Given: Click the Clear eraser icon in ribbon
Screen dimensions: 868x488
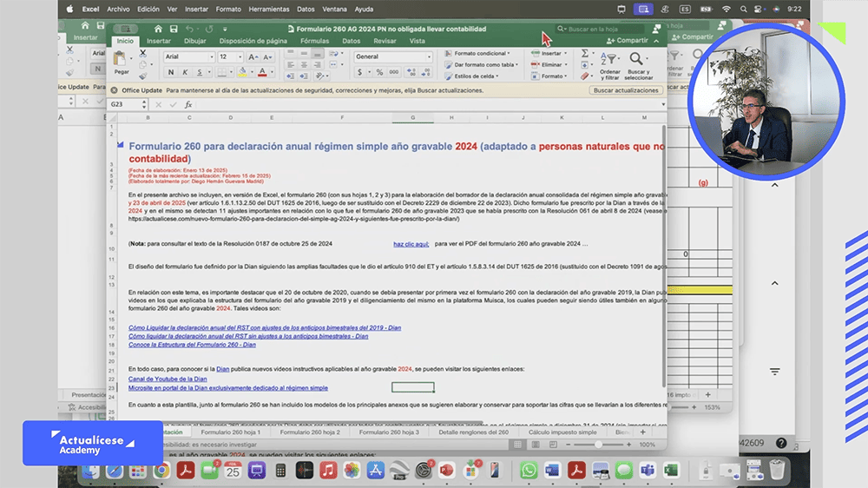Looking at the screenshot, I should 584,76.
